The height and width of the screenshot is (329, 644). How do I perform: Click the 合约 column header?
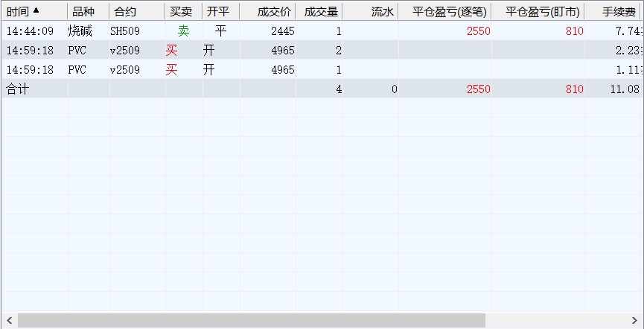[137, 11]
